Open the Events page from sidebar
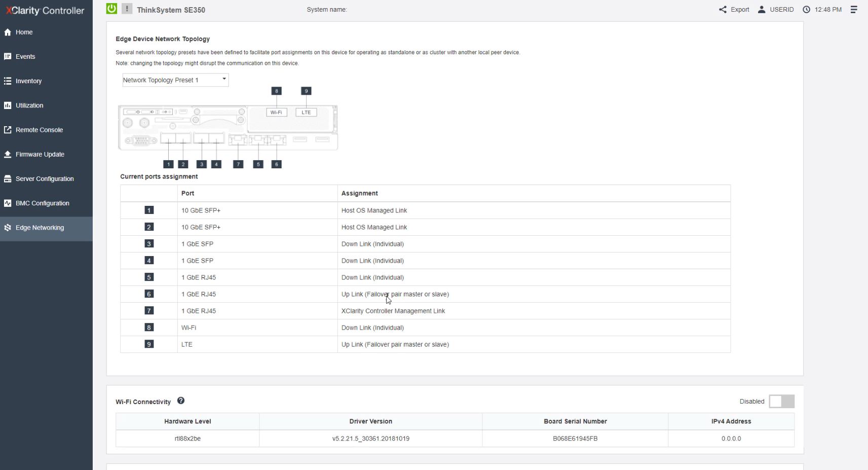Screen dimensions: 868x470 coord(25,57)
